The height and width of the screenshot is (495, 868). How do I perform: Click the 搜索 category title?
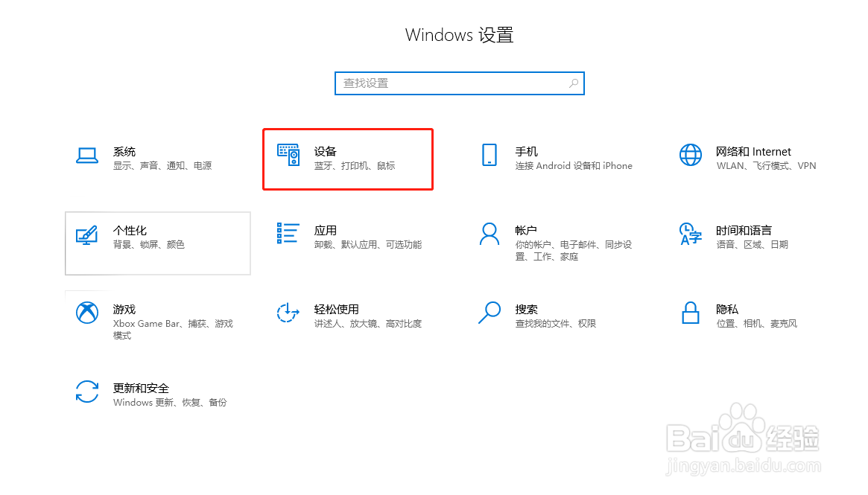[x=527, y=310]
